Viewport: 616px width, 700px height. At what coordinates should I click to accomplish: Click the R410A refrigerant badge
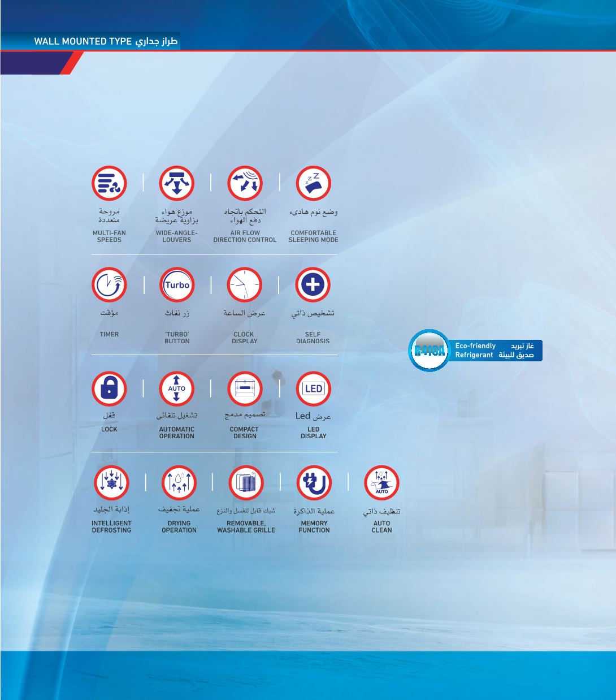429,351
